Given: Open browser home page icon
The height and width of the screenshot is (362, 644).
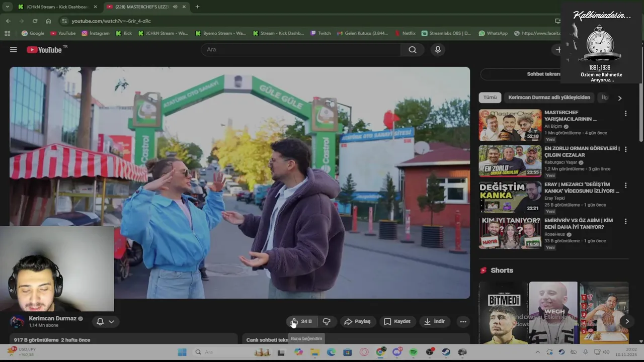Looking at the screenshot, I should point(48,21).
